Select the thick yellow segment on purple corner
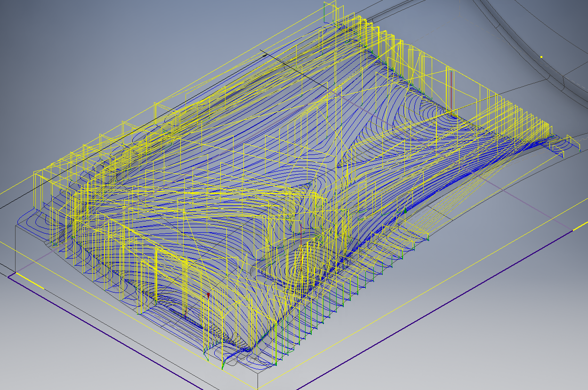The image size is (588, 390). point(29,280)
